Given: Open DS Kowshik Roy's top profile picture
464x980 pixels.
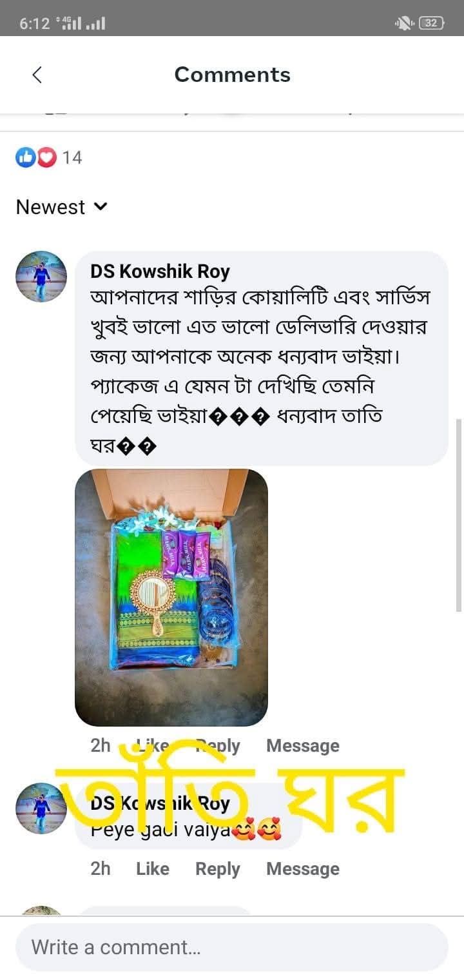Looking at the screenshot, I should pos(41,277).
